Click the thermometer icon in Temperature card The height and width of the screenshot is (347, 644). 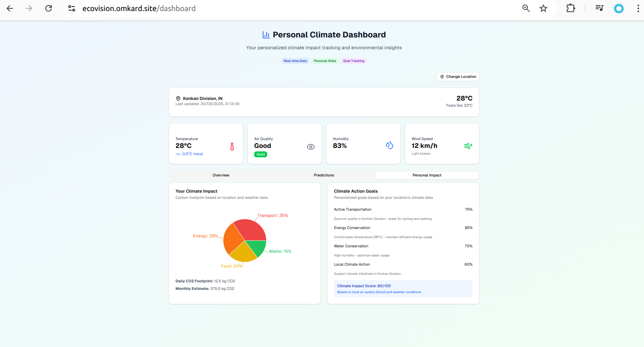[x=232, y=147]
